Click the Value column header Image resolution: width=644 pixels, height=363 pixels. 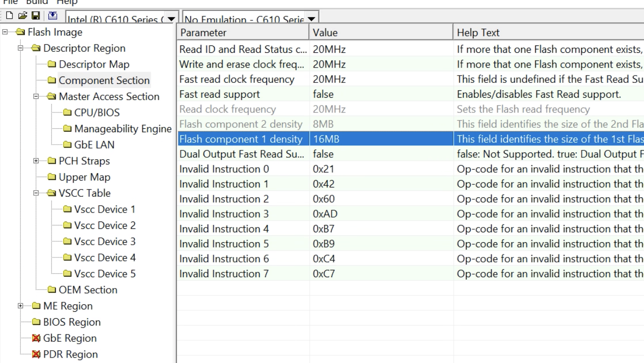click(x=381, y=33)
